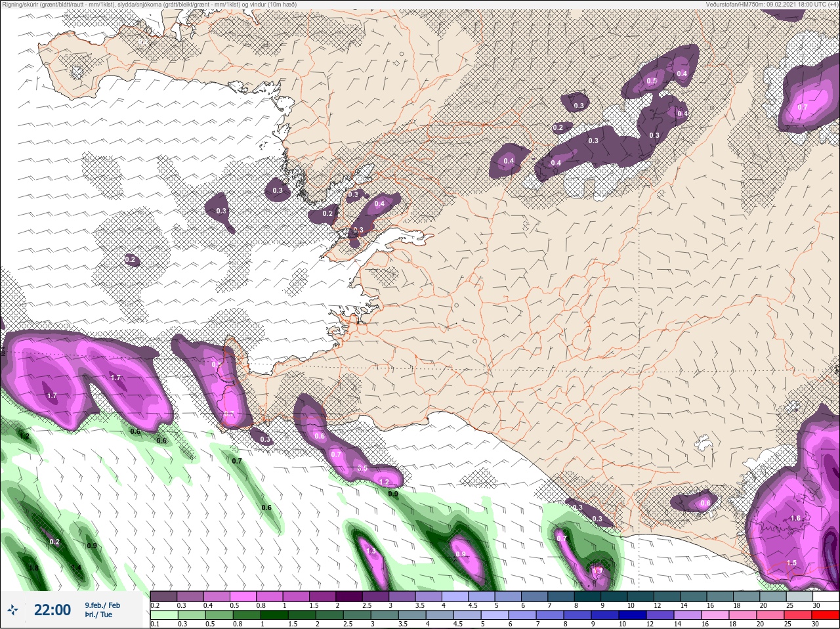Screen dimensions: 840x629
Task: Select snow legend swatch between 4 and 4.5
Action: 456,596
